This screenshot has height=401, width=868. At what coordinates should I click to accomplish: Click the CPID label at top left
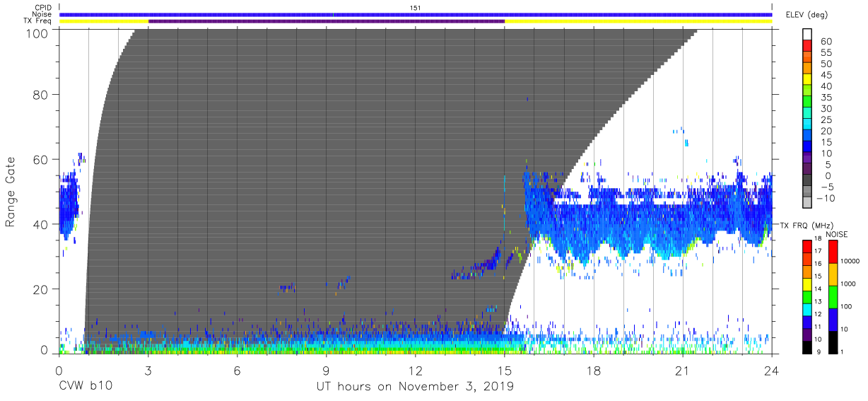(42, 7)
